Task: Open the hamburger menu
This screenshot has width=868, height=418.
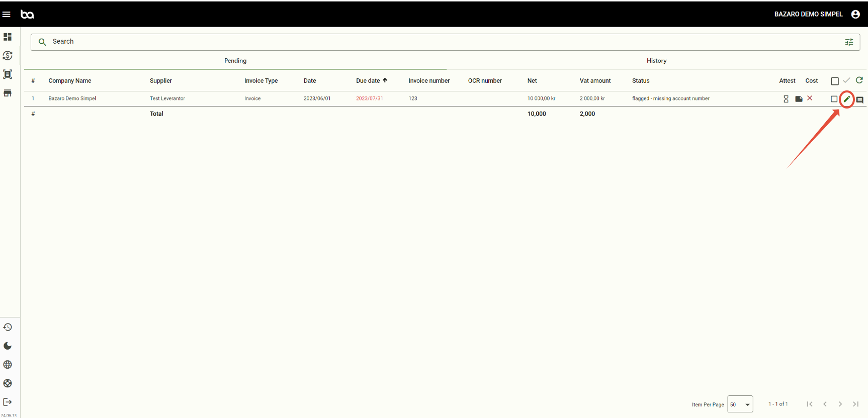Action: coord(7,14)
